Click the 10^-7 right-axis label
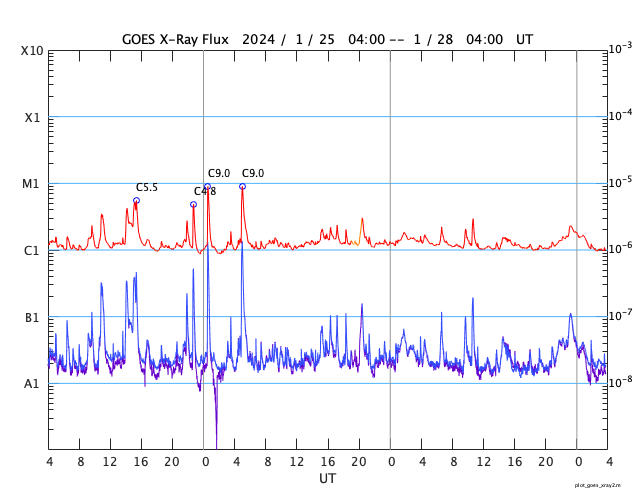Image resolution: width=640 pixels, height=500 pixels. (621, 315)
